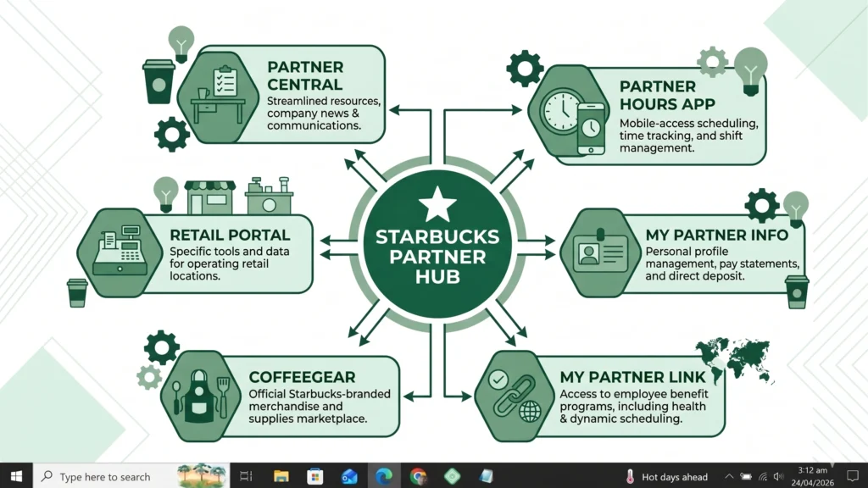Click the Type here to search box
The image size is (868, 488).
coord(131,476)
